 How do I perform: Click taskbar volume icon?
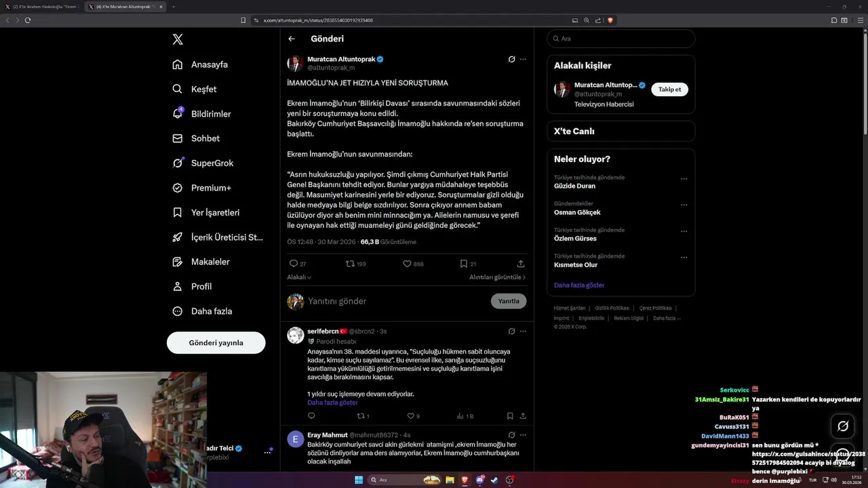pos(834,480)
